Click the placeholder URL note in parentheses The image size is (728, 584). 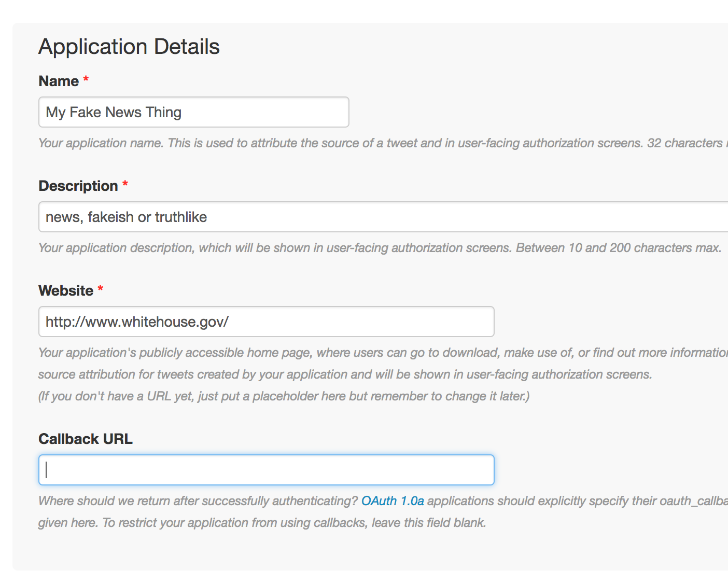(284, 396)
